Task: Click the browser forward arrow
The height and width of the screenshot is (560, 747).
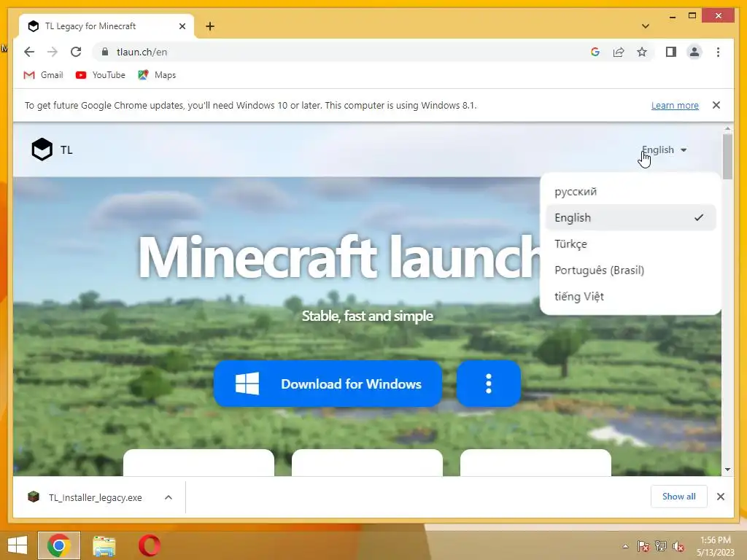Action: pos(53,52)
